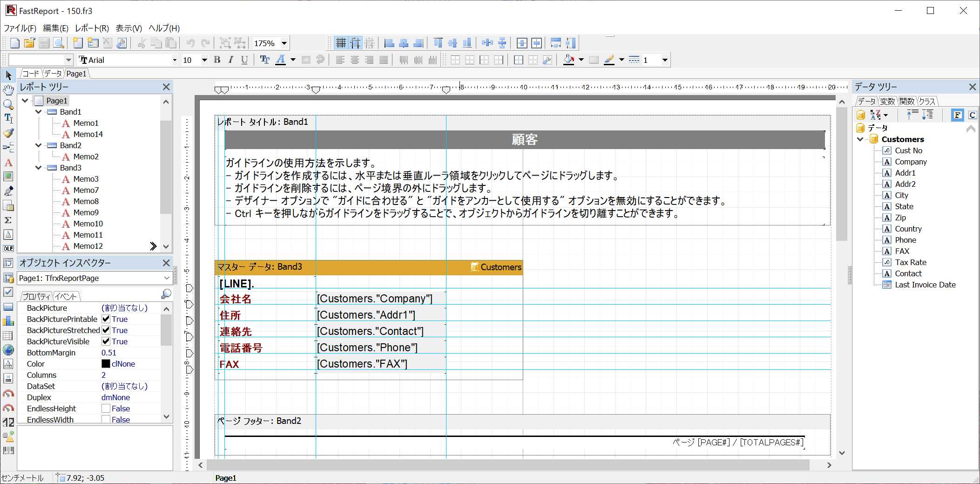Viewport: 980px width, 484px height.
Task: Uncheck the BackPicturePrintable checkbox
Action: [106, 319]
